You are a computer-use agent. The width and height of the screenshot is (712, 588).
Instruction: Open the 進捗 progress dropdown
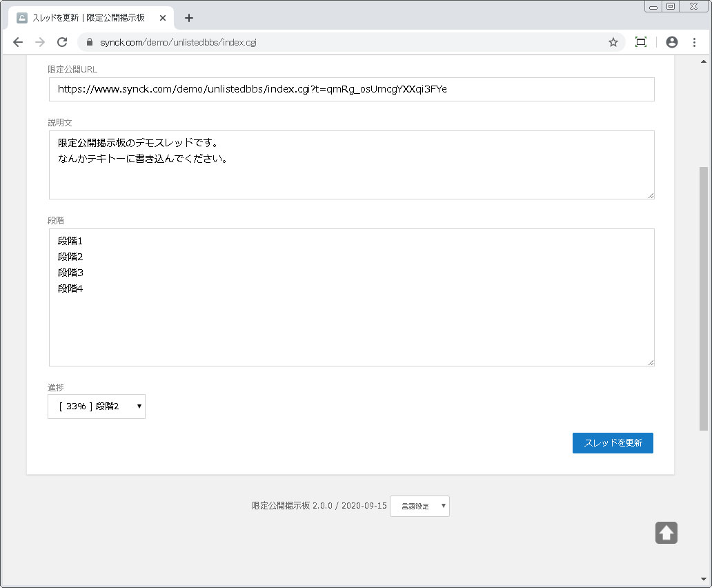(97, 406)
